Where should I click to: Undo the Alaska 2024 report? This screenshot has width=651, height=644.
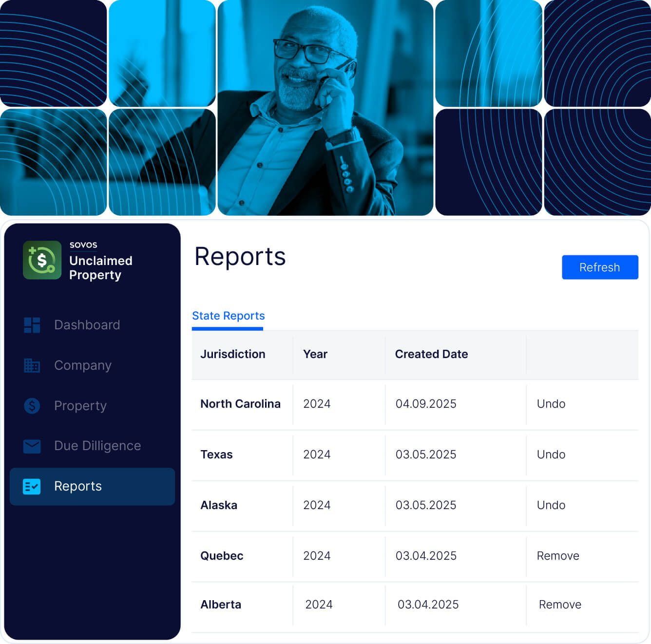click(551, 505)
